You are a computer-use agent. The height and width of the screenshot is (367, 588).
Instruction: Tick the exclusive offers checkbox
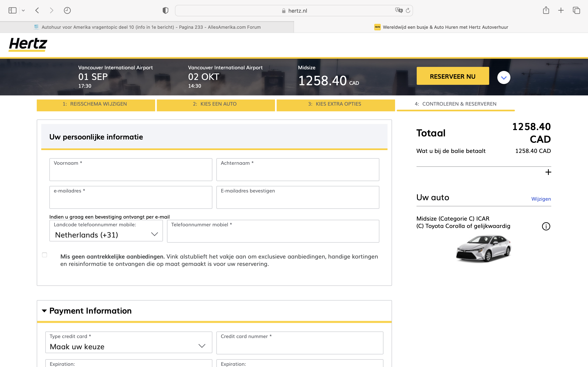click(45, 255)
